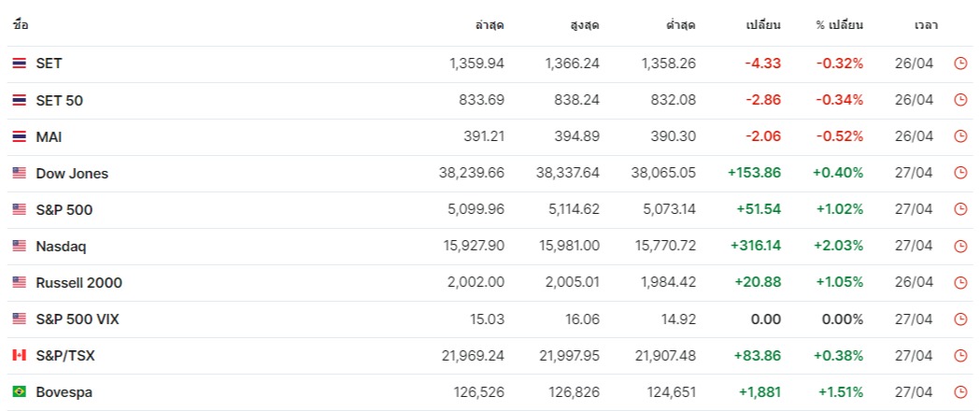Image resolution: width=980 pixels, height=411 pixels.
Task: Open the MAI index link
Action: point(49,136)
